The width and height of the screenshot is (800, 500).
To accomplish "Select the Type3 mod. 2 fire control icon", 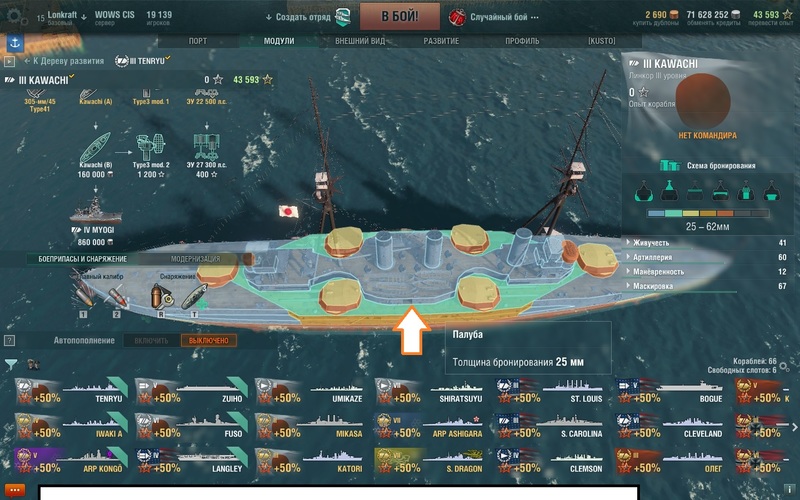I will pyautogui.click(x=151, y=147).
